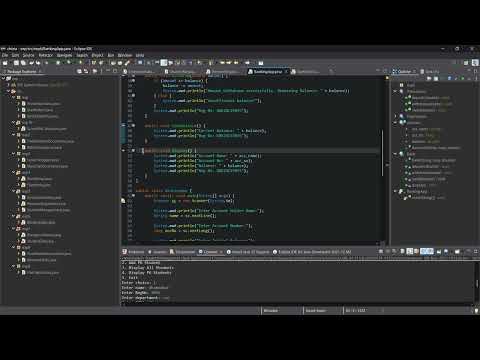The width and height of the screenshot is (480, 360).
Task: Maximize the Console view
Action: point(476,251)
